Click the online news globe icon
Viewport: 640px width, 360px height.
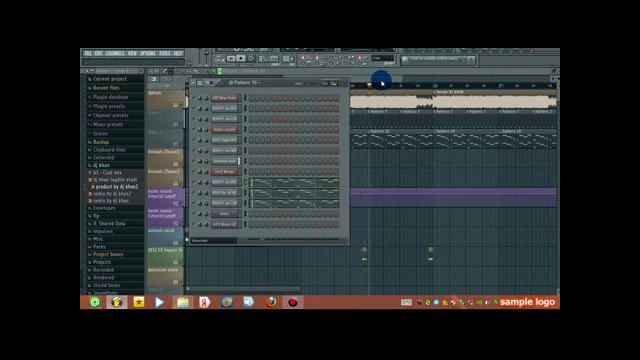coord(405,60)
